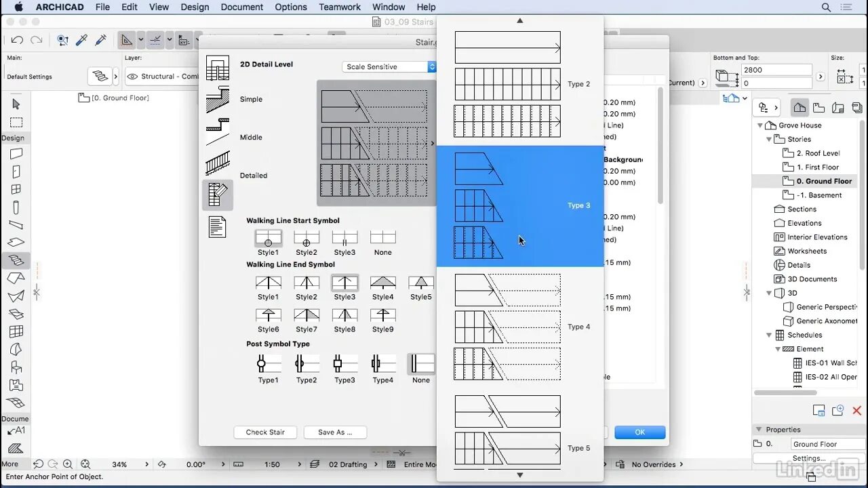Choose the Door tool in toolbox

point(16,171)
